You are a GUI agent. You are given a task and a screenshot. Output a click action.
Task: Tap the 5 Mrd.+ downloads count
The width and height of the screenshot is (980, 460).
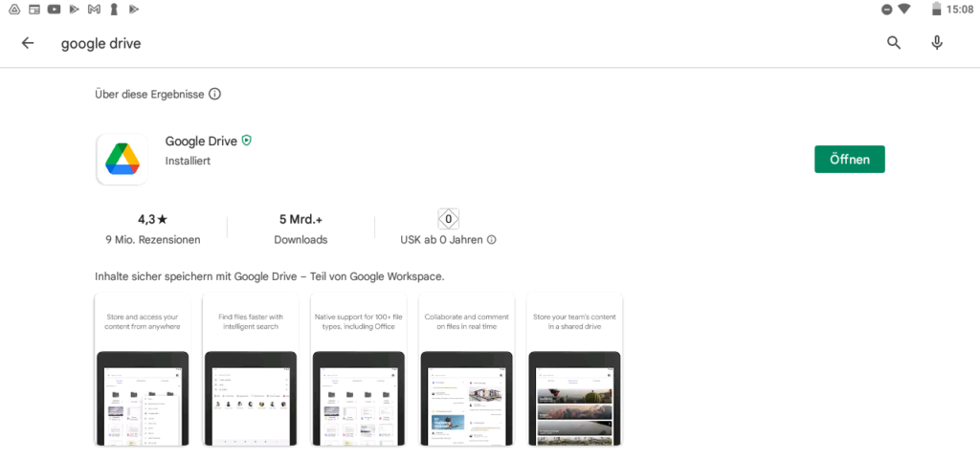[x=301, y=219]
